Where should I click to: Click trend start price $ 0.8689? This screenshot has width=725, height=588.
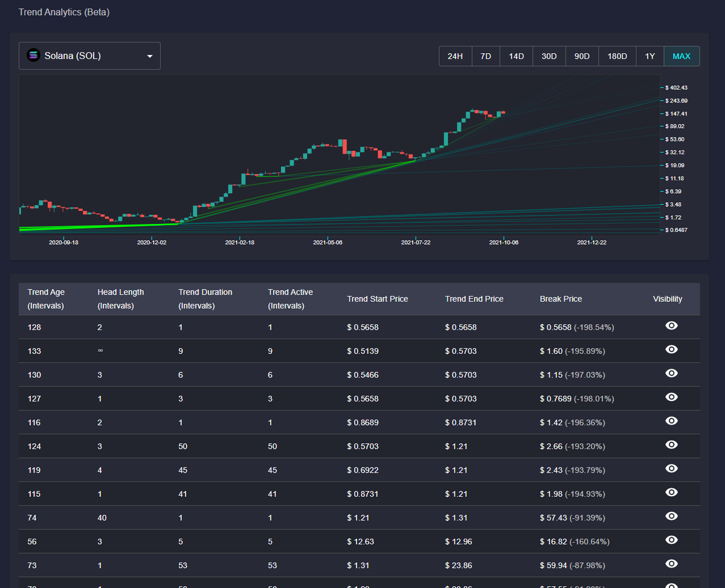[x=362, y=423]
